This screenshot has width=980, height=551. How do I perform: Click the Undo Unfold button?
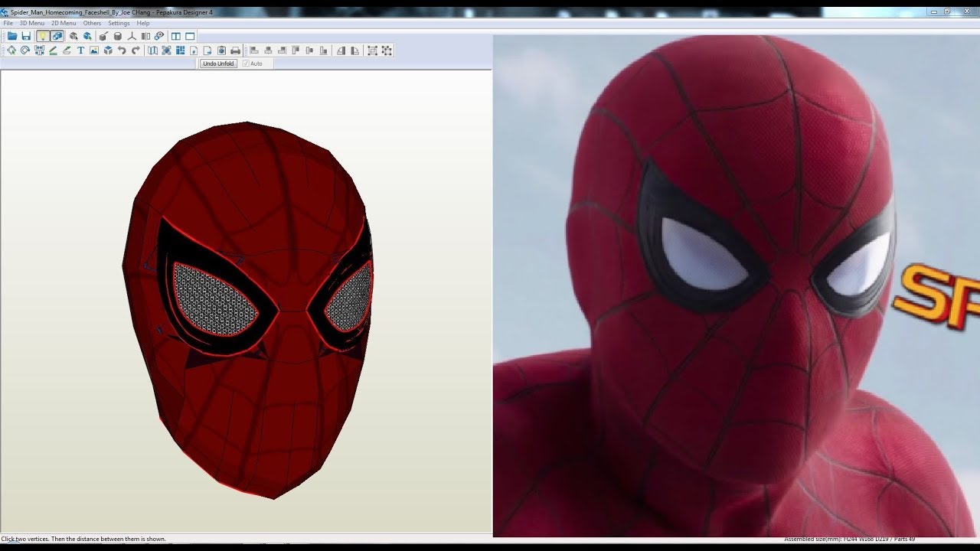[218, 64]
